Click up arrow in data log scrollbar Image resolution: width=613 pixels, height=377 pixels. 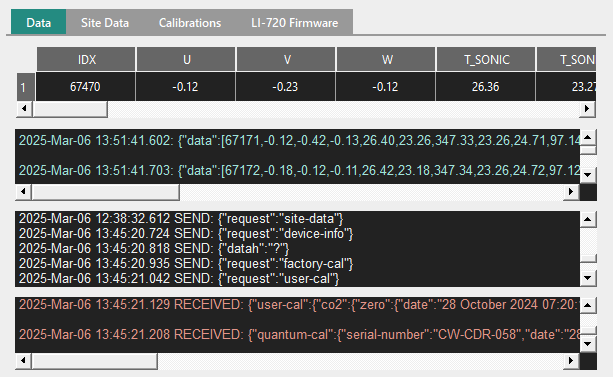(588, 137)
